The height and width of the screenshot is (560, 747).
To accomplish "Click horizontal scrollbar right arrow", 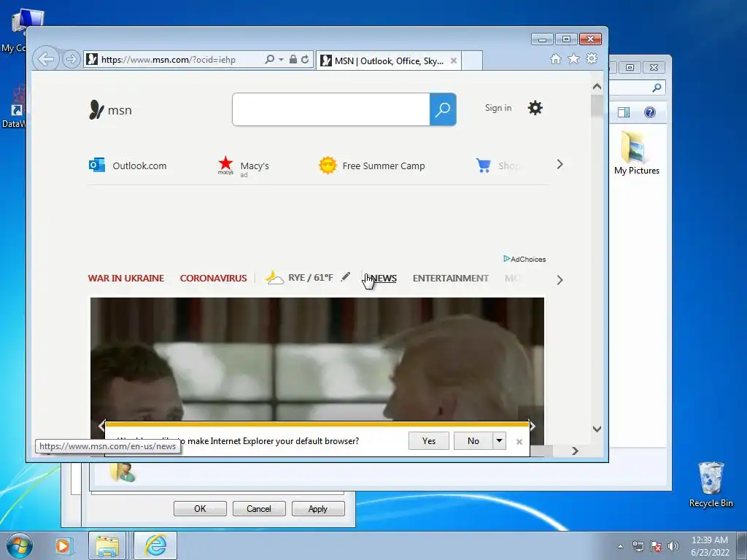I will click(575, 451).
